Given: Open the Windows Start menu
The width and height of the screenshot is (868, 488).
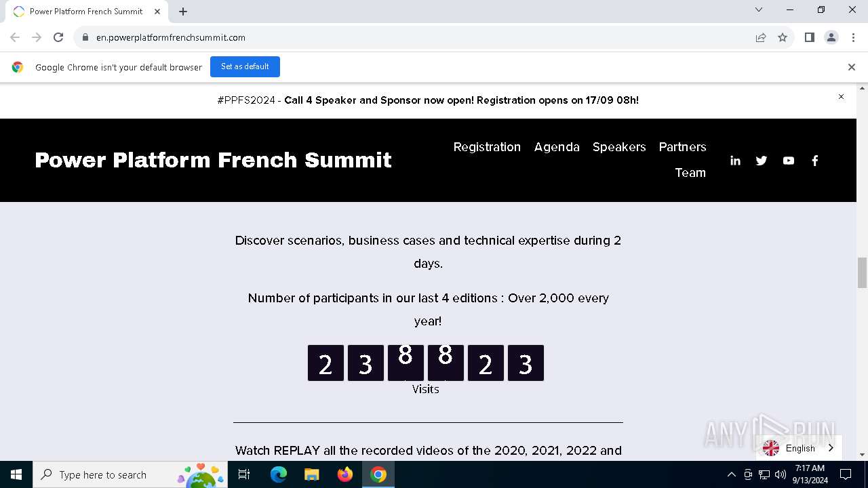Looking at the screenshot, I should [x=16, y=474].
